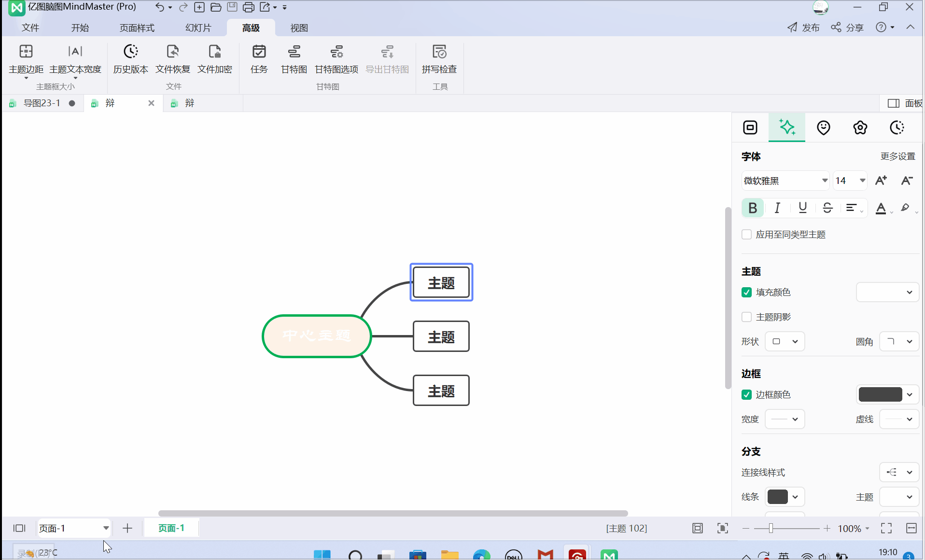The width and height of the screenshot is (925, 560).
Task: Open the topic format panel icon
Action: point(750,127)
